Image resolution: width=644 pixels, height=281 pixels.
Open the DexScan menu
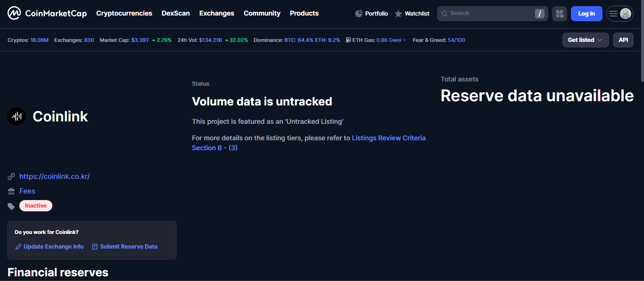coord(176,13)
